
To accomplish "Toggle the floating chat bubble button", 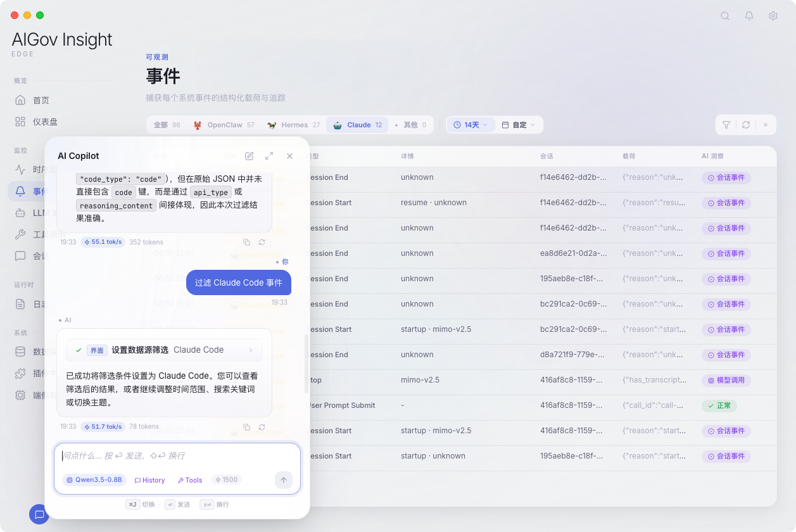I will [x=39, y=514].
